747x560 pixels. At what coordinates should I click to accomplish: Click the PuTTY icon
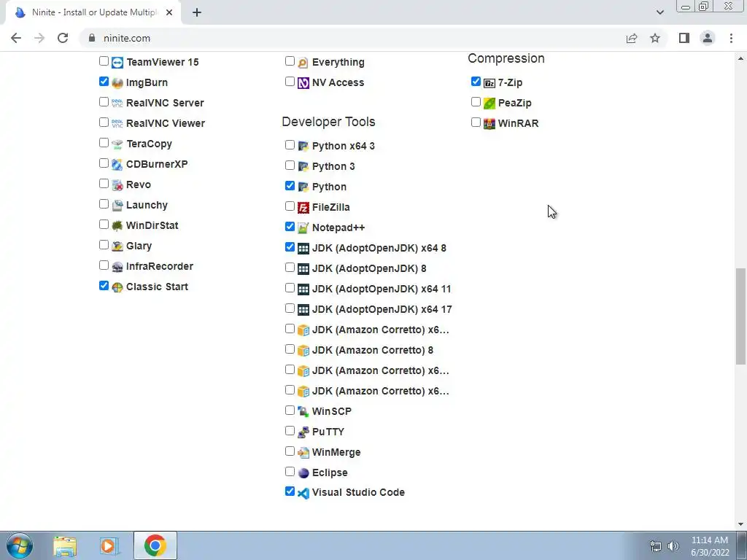pos(303,432)
